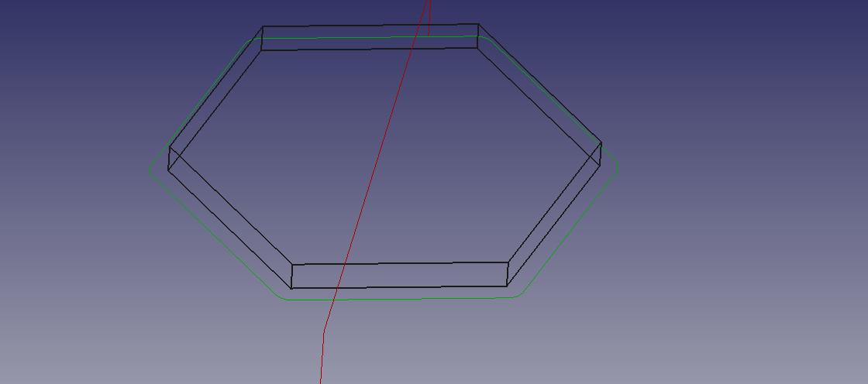Click the green path's bottom-right rounded corner
Viewport: 868px width, 384px height.
(521, 294)
